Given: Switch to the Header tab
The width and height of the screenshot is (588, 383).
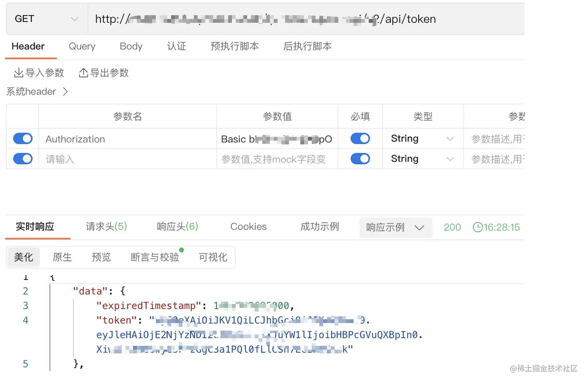Looking at the screenshot, I should (x=28, y=46).
